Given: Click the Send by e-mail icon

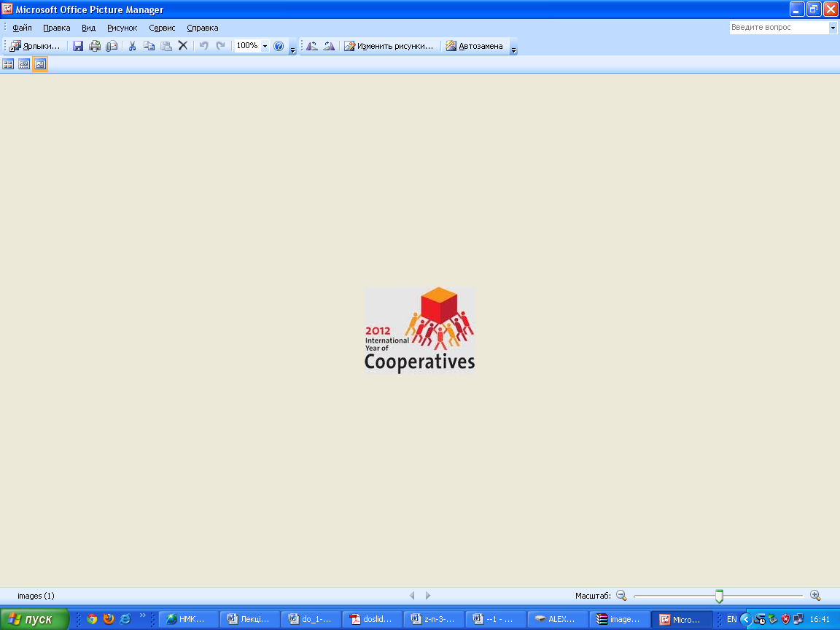Looking at the screenshot, I should [112, 46].
